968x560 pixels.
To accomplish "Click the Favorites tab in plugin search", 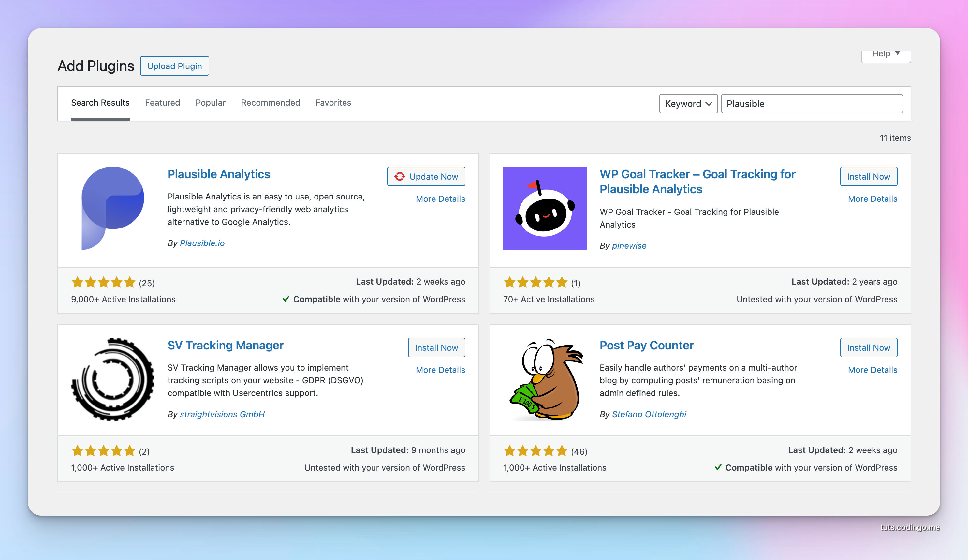I will click(333, 103).
